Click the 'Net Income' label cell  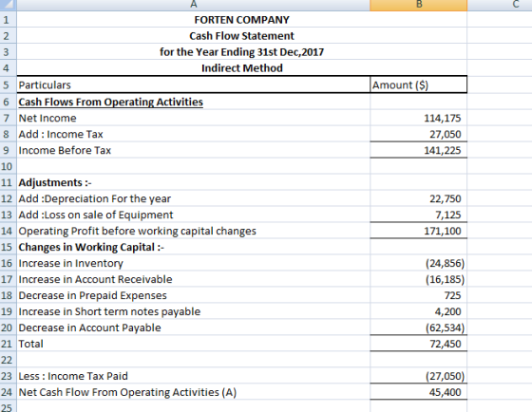click(194, 118)
